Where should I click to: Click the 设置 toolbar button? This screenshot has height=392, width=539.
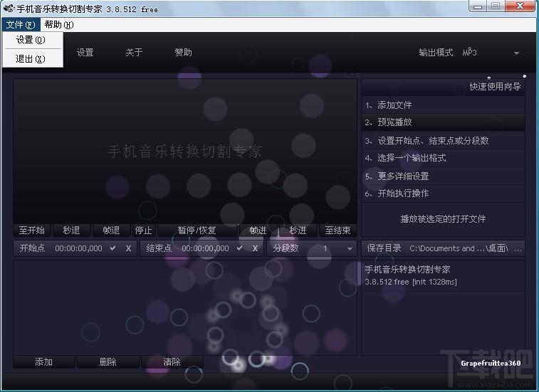pyautogui.click(x=85, y=52)
